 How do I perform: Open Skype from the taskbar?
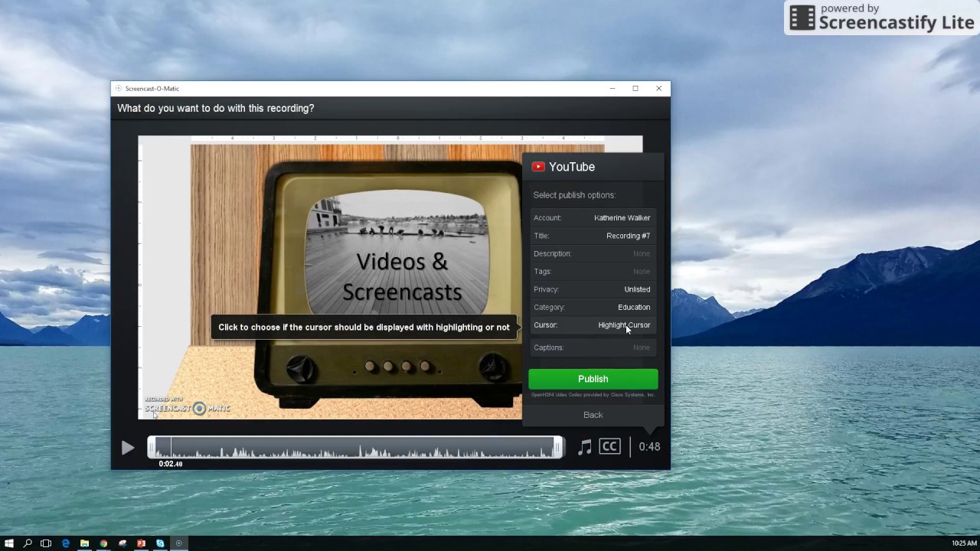point(160,543)
